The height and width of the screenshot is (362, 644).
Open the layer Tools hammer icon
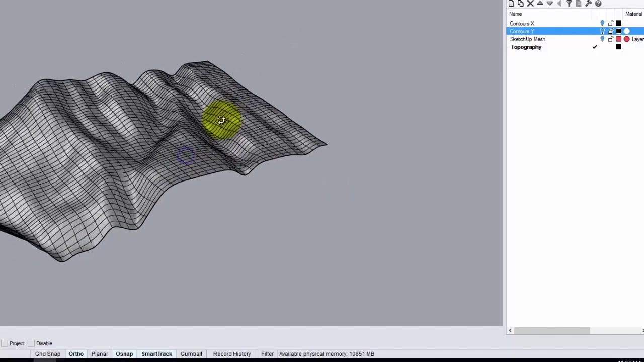click(x=588, y=4)
